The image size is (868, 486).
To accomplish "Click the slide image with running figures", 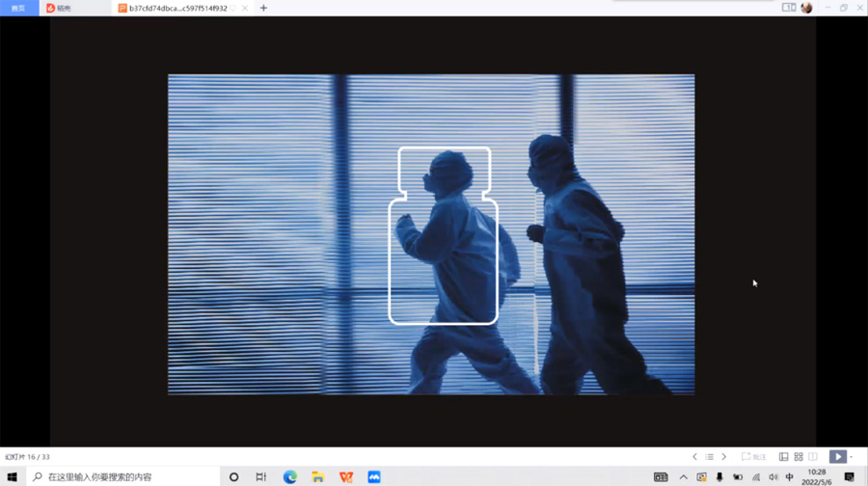I will point(431,234).
